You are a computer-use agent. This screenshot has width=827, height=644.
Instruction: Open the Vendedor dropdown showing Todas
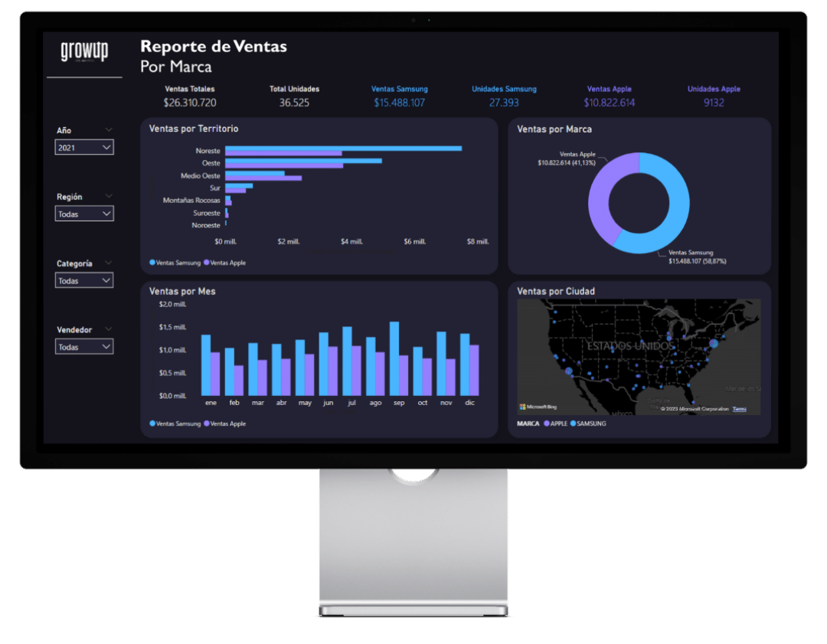click(x=84, y=347)
